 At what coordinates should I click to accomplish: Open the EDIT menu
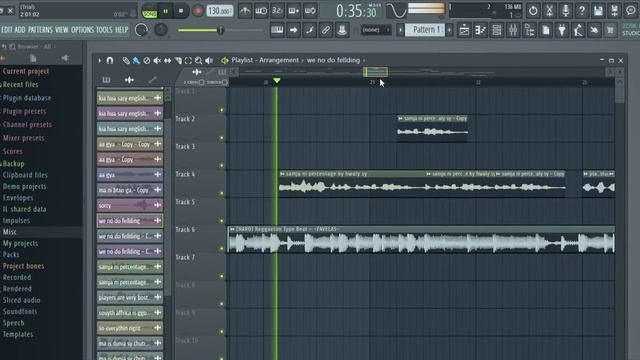point(7,30)
